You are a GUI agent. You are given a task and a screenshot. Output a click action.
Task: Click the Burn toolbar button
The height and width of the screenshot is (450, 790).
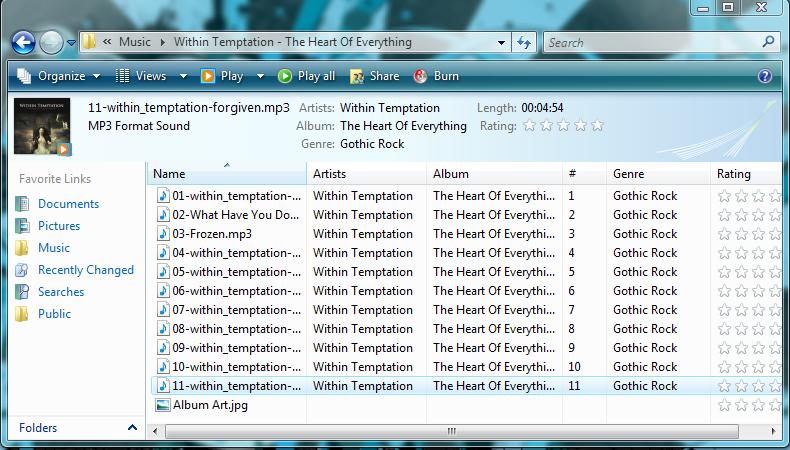tap(436, 76)
